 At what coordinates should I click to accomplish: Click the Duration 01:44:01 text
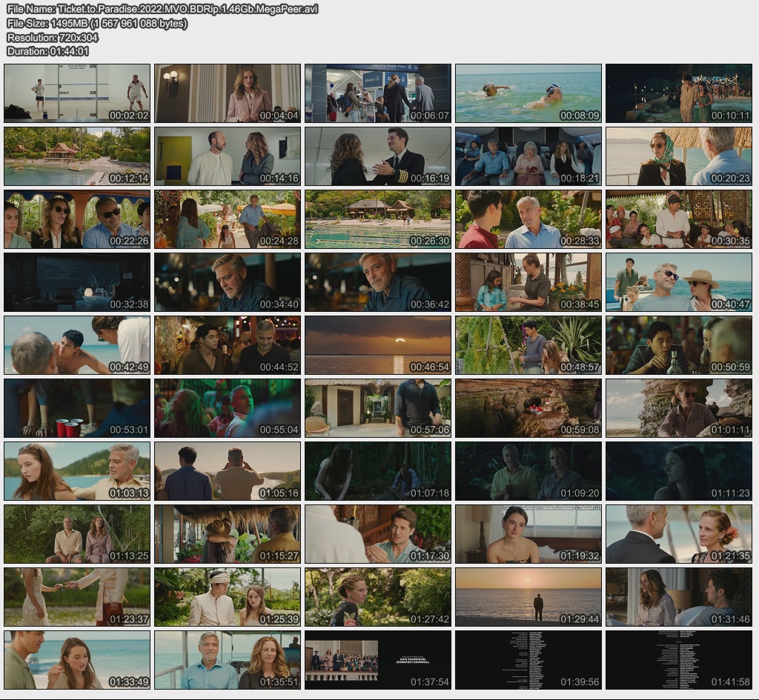pyautogui.click(x=47, y=51)
